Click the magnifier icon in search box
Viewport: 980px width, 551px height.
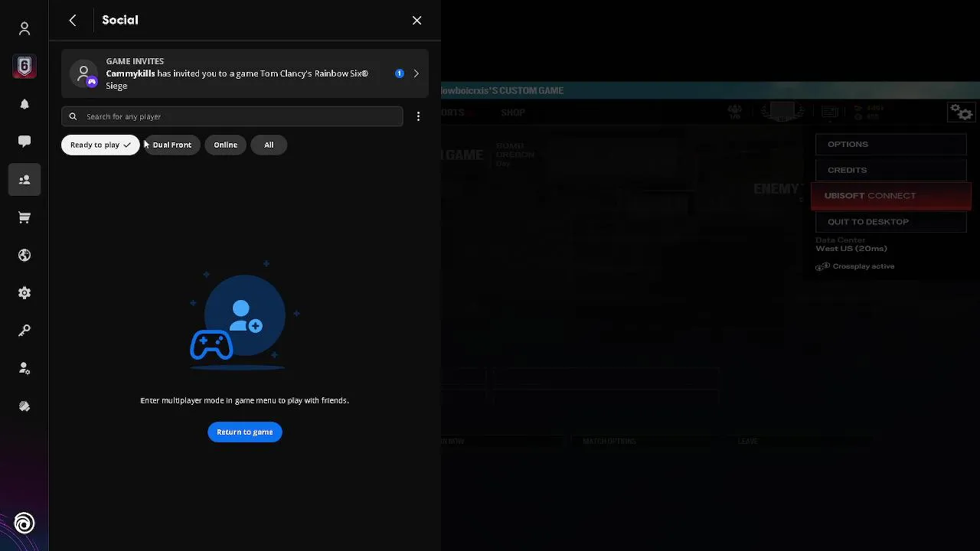[x=73, y=116]
